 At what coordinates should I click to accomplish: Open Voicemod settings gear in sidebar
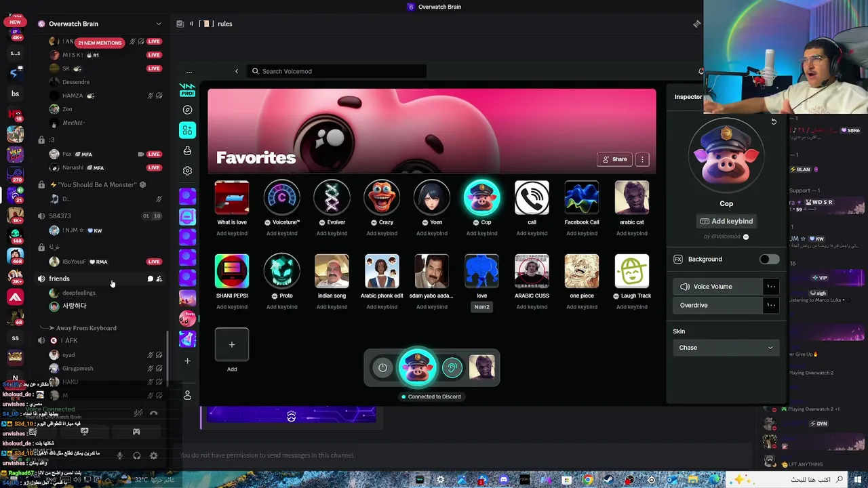coord(187,171)
